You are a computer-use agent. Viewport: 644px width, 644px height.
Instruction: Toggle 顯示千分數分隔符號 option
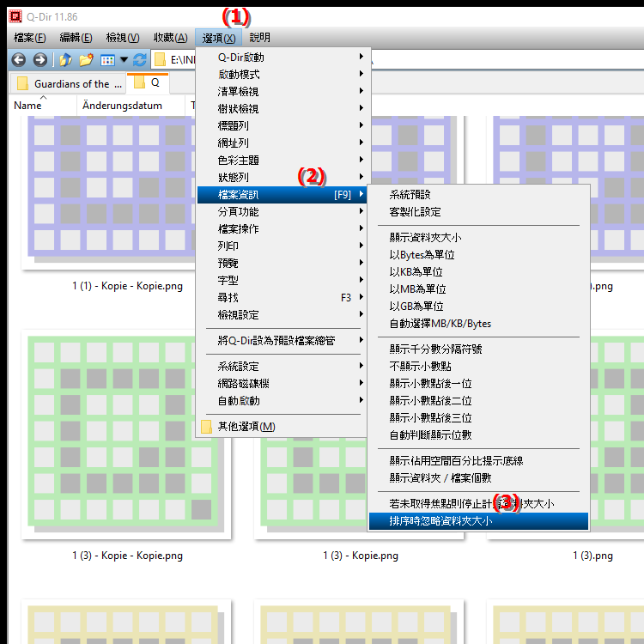(478, 349)
